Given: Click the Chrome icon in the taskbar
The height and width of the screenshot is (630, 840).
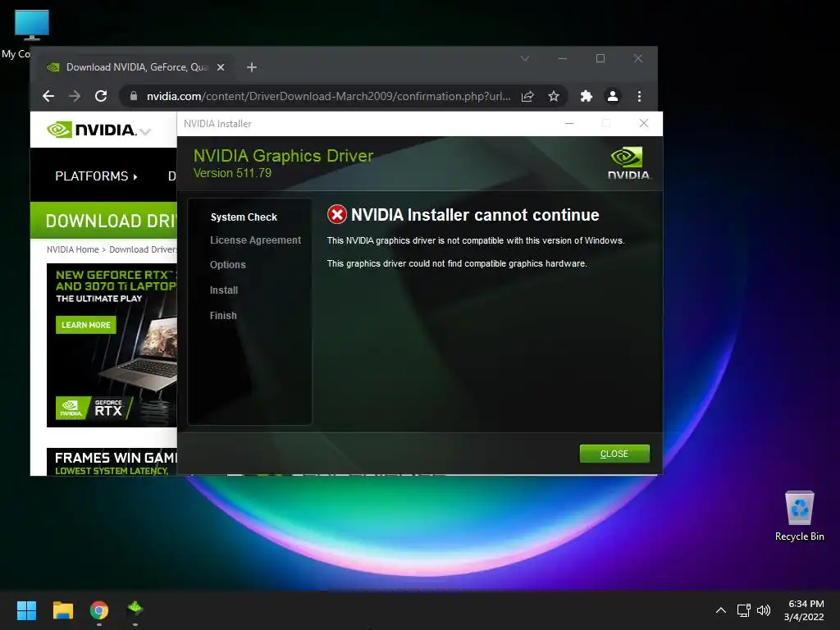Looking at the screenshot, I should 99,610.
